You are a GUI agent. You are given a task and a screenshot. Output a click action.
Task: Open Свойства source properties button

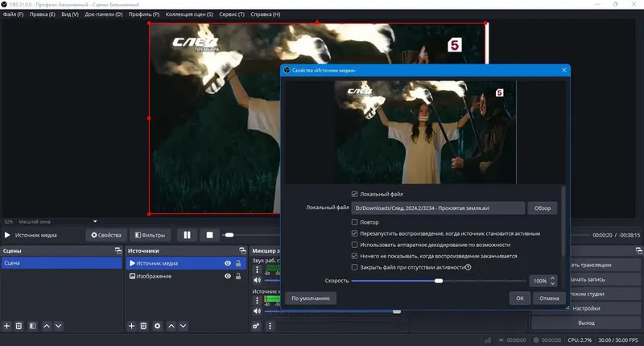click(x=106, y=235)
